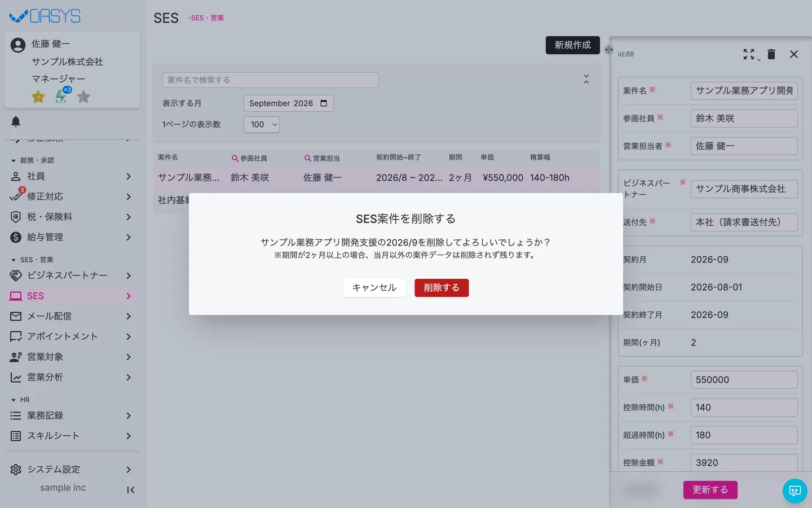Screen dimensions: 812x508
Task: Open 社員 in the sidebar
Action: (72, 176)
